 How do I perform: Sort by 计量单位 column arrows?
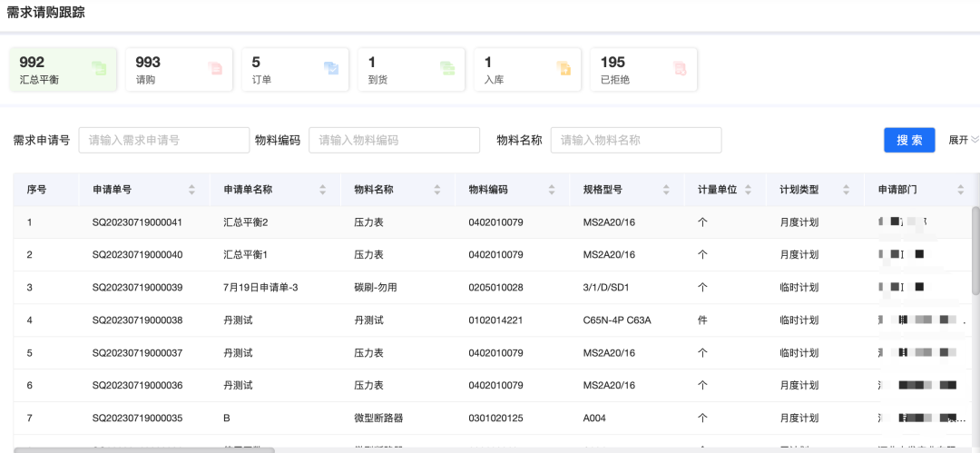[x=748, y=190]
